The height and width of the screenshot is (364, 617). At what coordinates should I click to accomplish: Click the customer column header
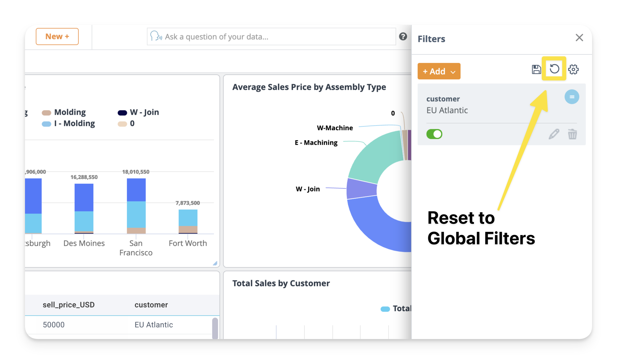[x=151, y=305]
